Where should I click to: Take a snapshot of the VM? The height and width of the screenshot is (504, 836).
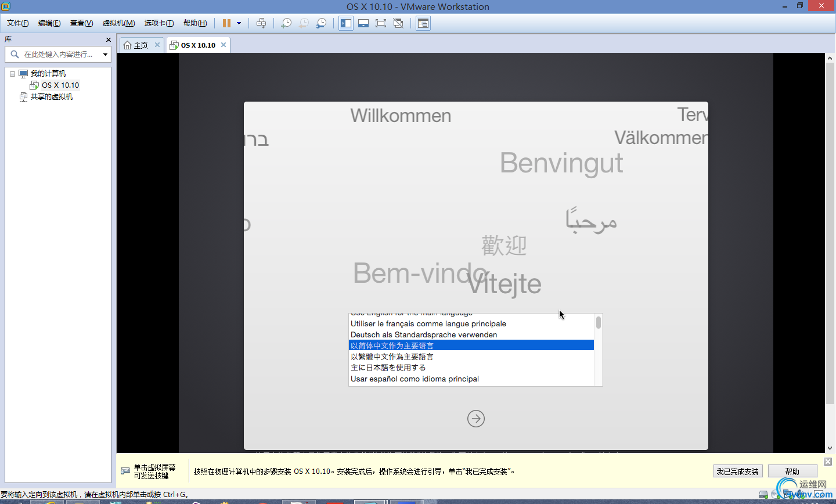pyautogui.click(x=286, y=23)
